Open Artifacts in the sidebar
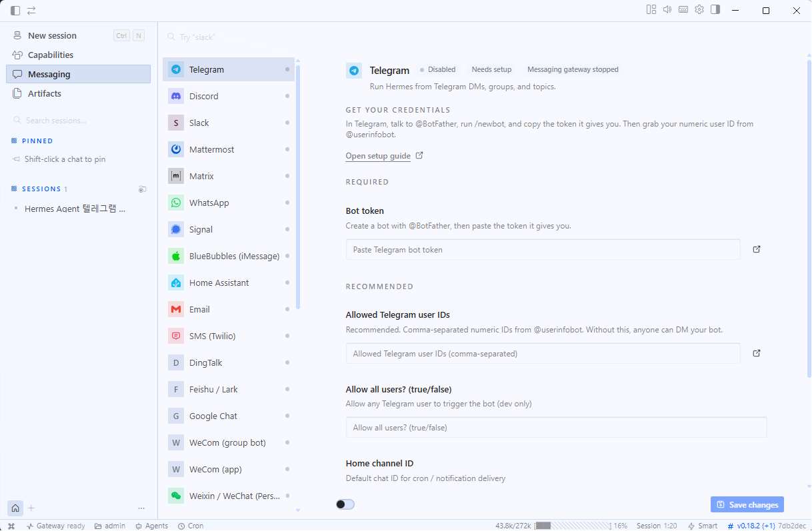This screenshot has height=531, width=812. 78,93
